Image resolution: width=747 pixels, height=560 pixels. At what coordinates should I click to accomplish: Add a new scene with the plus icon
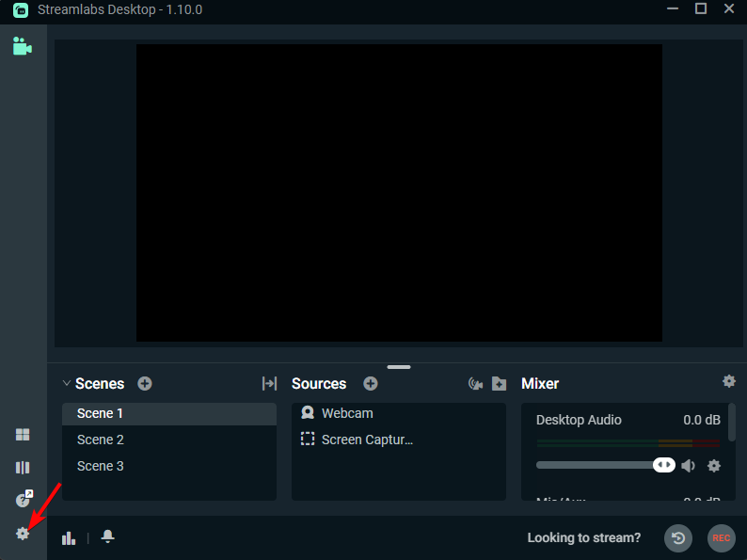coord(145,384)
